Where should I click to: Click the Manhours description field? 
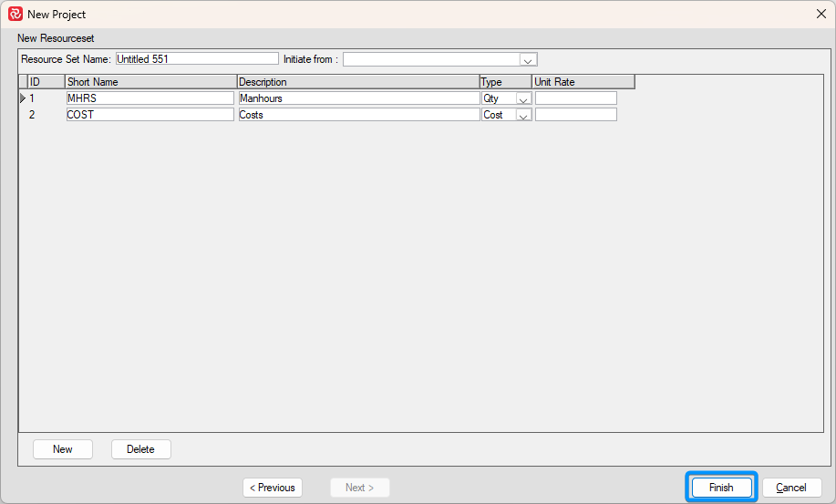coord(358,98)
